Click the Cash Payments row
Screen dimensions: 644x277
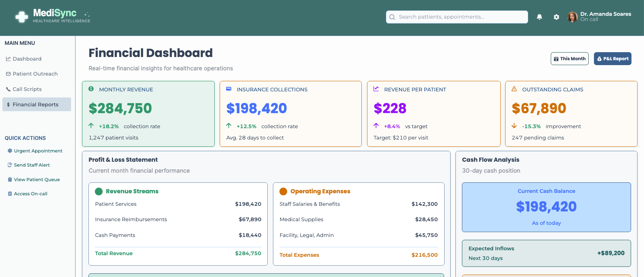pos(178,235)
